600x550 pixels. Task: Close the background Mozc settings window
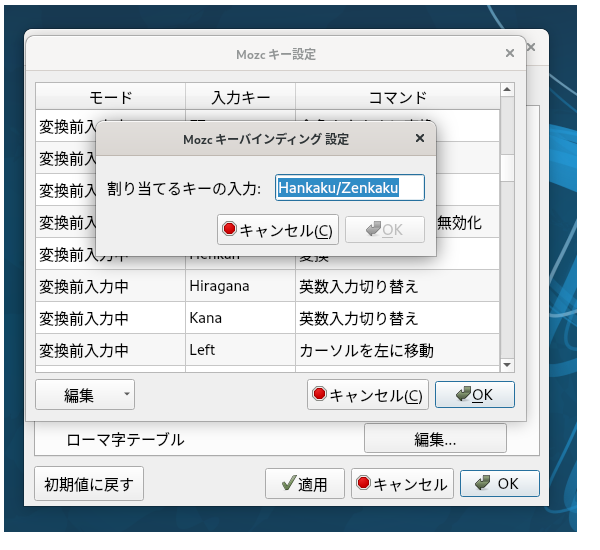coord(531,47)
